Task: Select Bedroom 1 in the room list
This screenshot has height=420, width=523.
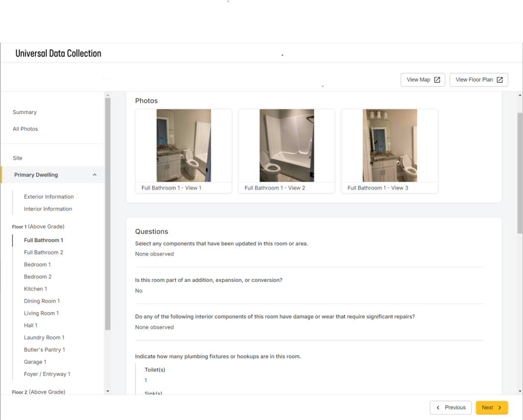Action: click(x=37, y=265)
